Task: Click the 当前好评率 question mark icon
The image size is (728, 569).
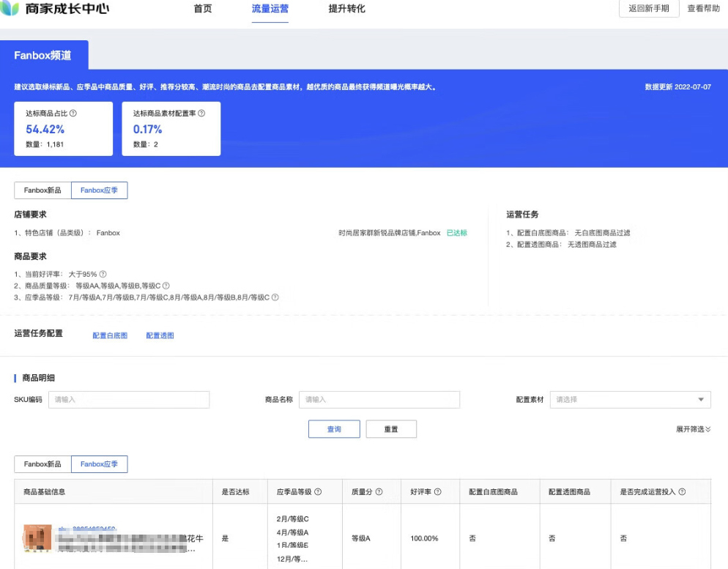Action: point(104,274)
